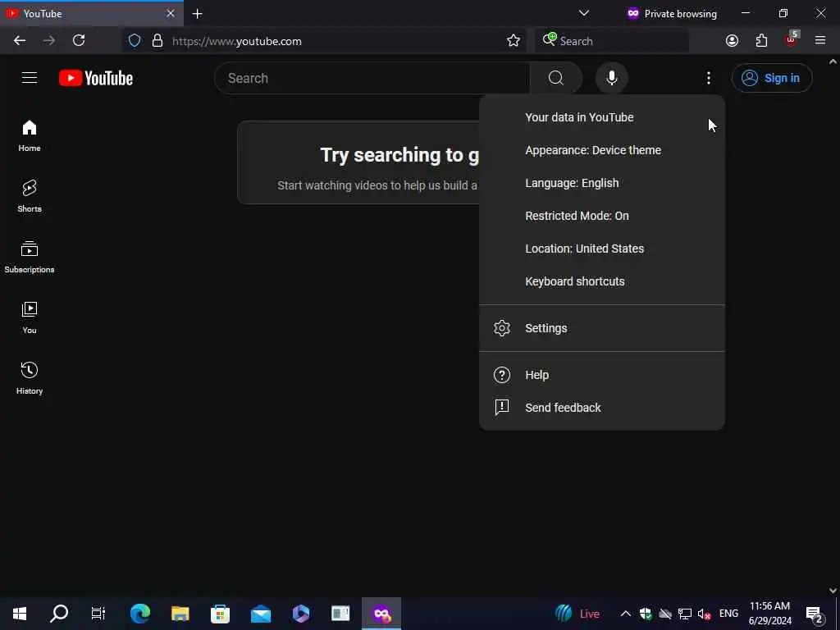Go to Home in the sidebar
Screen dimensions: 840x630
tap(30, 136)
